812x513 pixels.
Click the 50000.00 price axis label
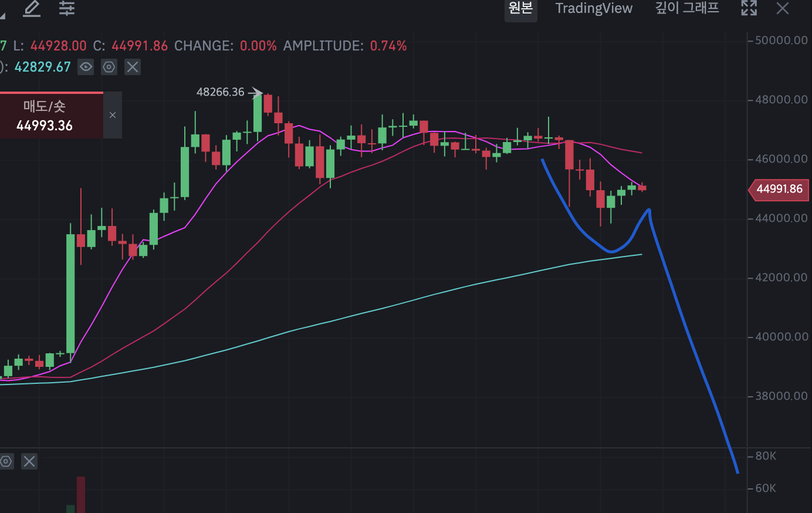pos(781,41)
